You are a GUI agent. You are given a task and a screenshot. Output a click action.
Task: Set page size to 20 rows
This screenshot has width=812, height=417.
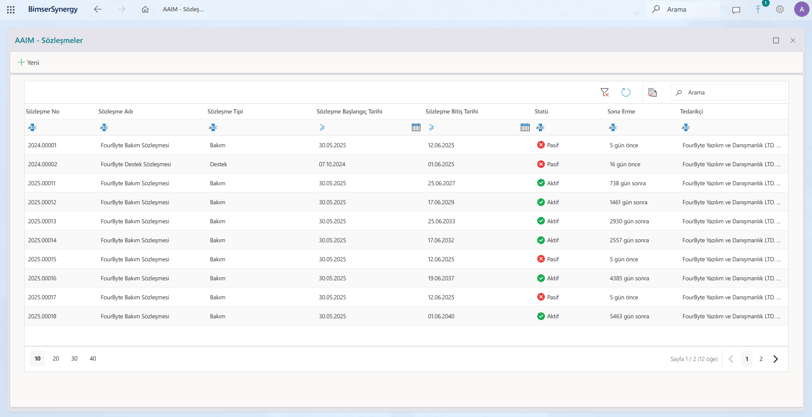click(x=56, y=358)
